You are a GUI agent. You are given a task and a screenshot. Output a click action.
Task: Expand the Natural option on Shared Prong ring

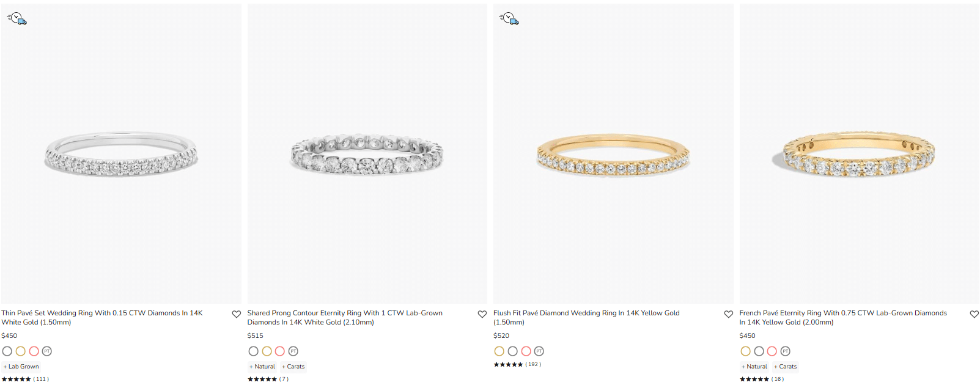[x=262, y=366]
